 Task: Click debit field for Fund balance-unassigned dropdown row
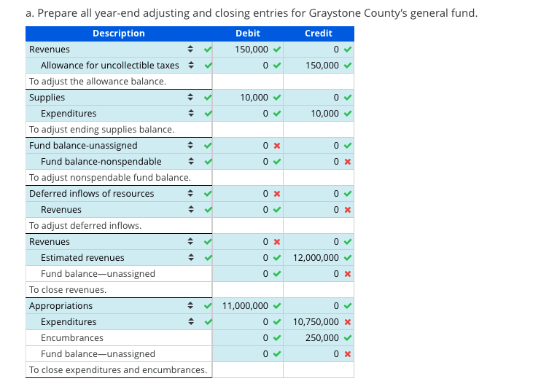(248, 145)
